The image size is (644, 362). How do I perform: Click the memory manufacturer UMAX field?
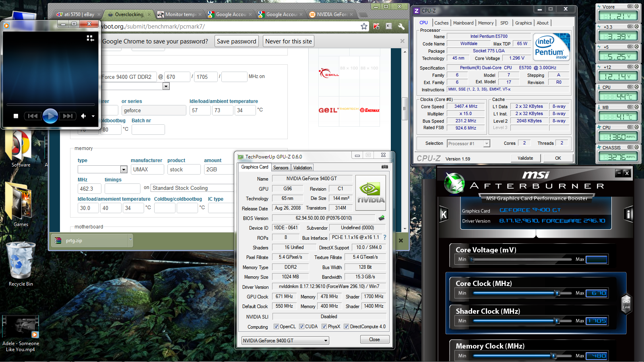(147, 169)
